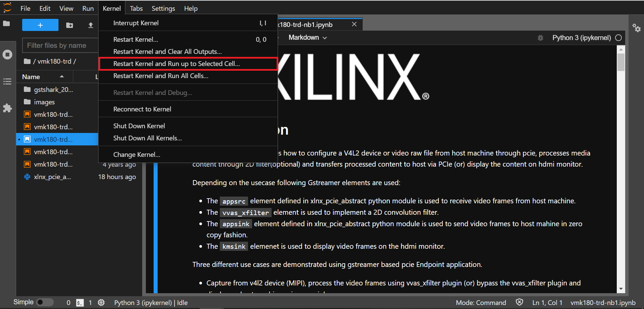Click the root folder icon in breadcrumb
The image size is (644, 309).
pyautogui.click(x=27, y=61)
